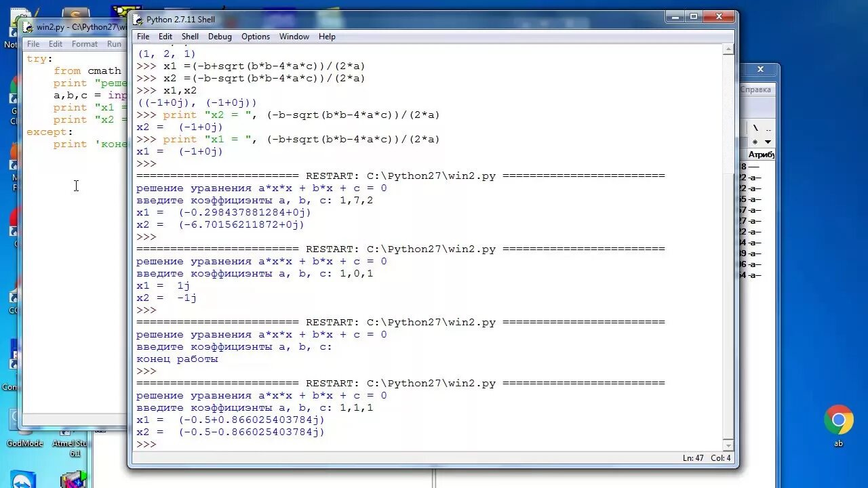
Task: Open the Window menu
Action: tap(294, 37)
